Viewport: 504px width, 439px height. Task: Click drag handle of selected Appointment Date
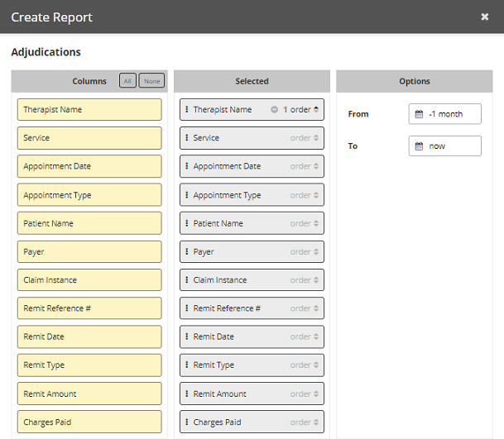tap(187, 166)
